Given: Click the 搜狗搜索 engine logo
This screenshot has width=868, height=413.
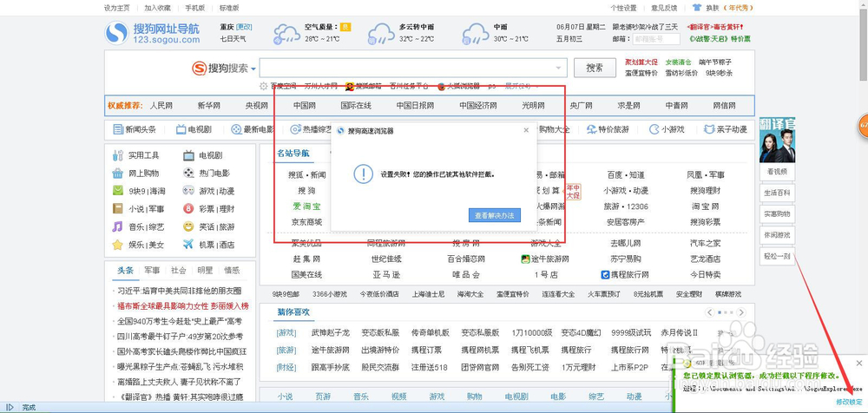Looking at the screenshot, I should (220, 69).
